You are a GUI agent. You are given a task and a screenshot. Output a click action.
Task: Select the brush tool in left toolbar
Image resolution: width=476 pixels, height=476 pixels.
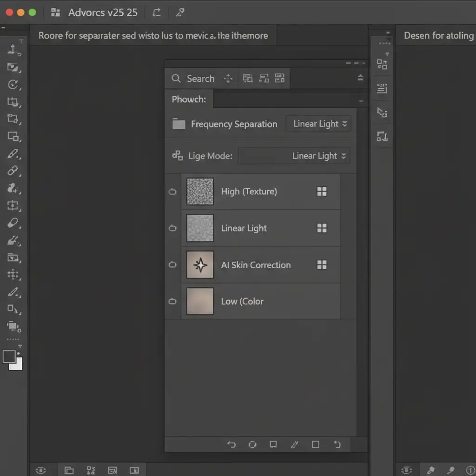[x=13, y=153]
